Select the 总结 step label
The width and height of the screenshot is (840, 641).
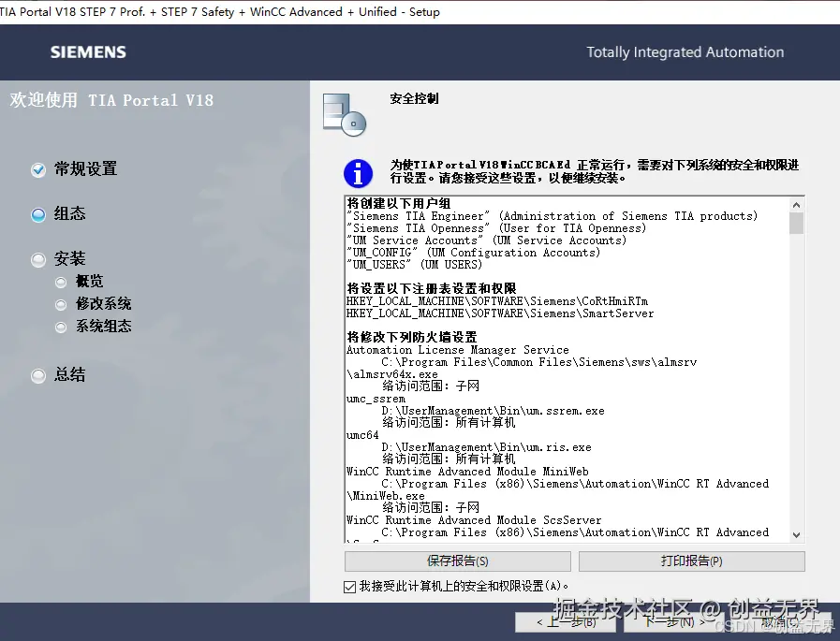pos(69,374)
